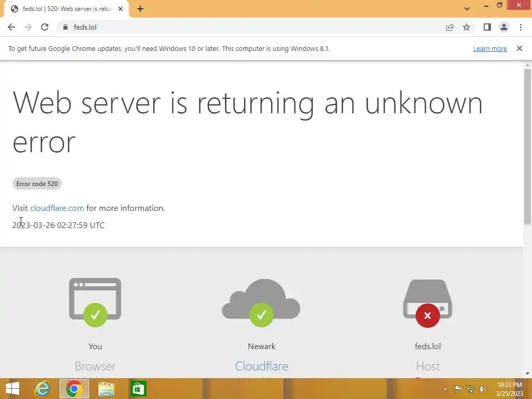The height and width of the screenshot is (399, 532).
Task: Share this page icon in address bar
Action: point(450,27)
